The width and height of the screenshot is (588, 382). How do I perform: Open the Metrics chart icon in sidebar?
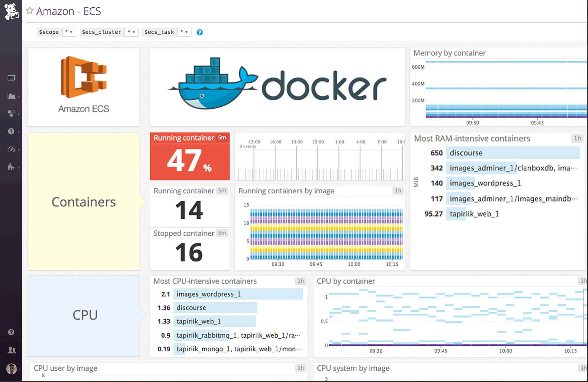coord(11,96)
